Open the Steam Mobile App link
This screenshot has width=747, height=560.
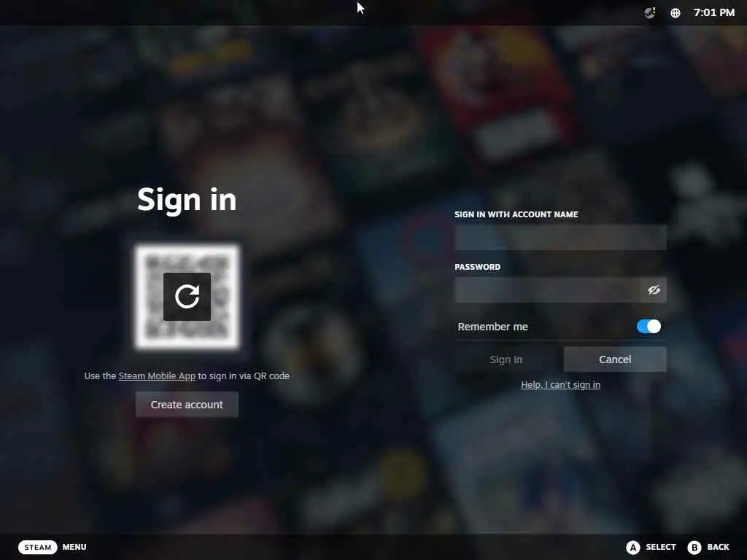point(157,376)
